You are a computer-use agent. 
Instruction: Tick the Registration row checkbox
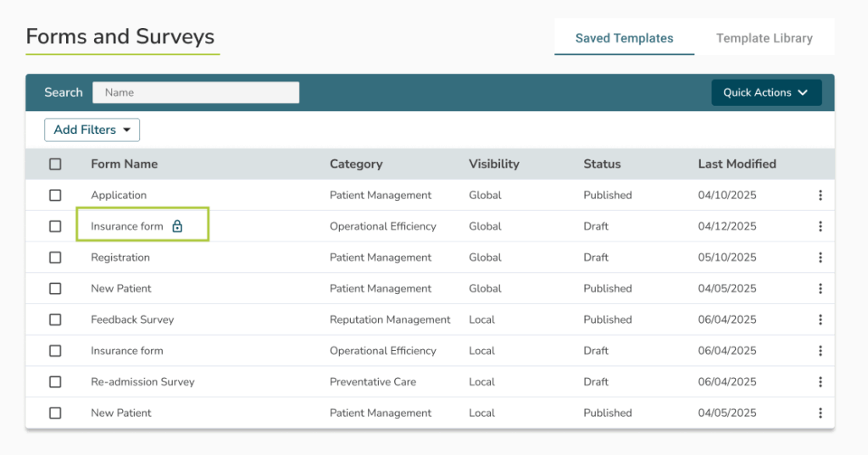(55, 258)
